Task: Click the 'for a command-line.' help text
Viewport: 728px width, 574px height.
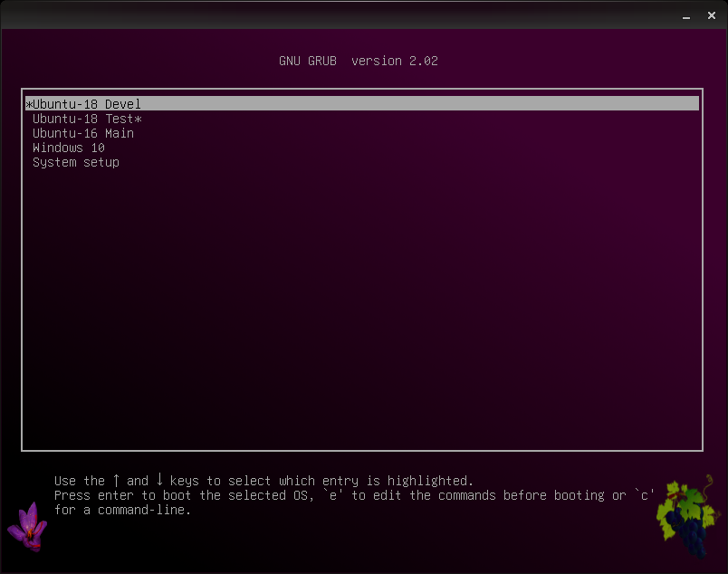Action: (122, 510)
